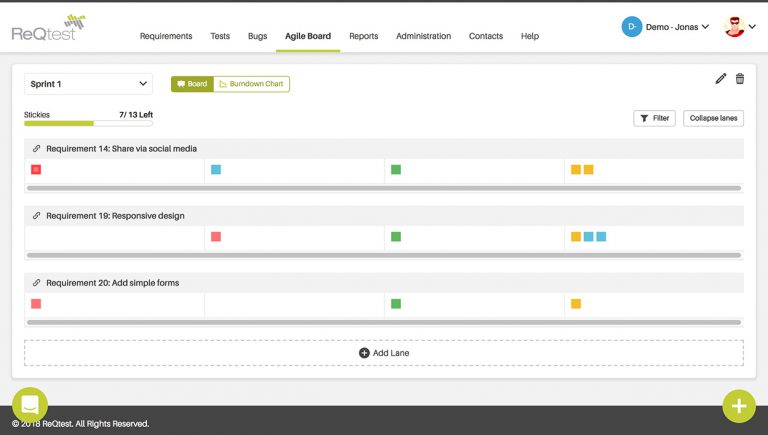The width and height of the screenshot is (768, 435).
Task: Click last blue sticky in Requirement 19 lane
Action: point(601,237)
